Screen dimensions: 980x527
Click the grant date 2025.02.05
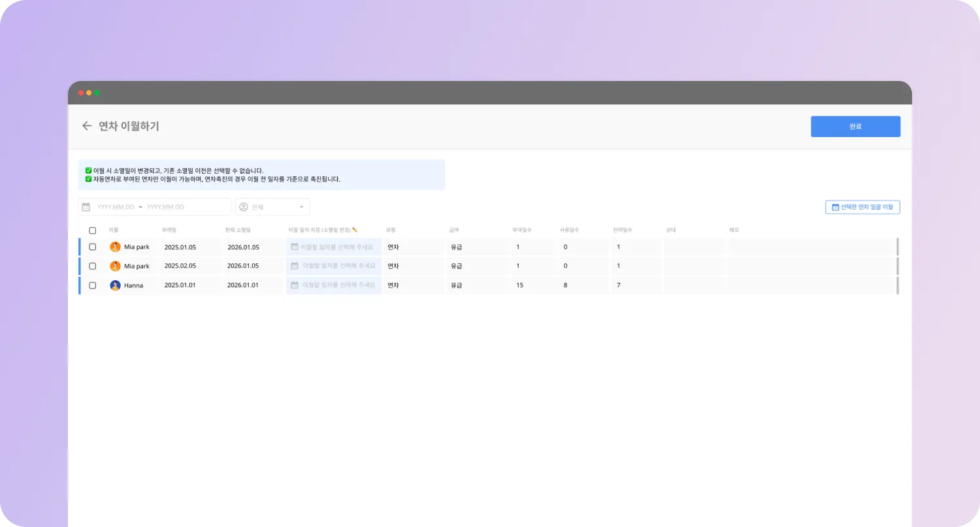tap(180, 266)
